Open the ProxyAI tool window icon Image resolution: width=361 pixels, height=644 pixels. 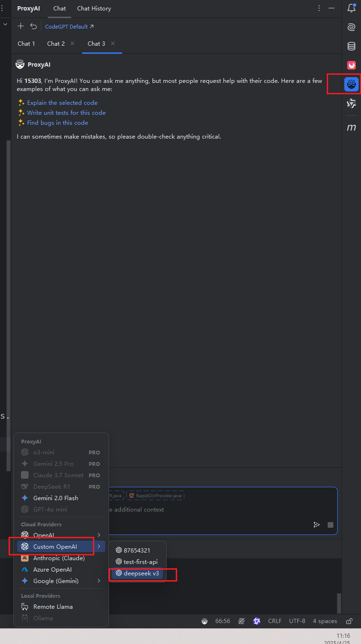tap(351, 84)
